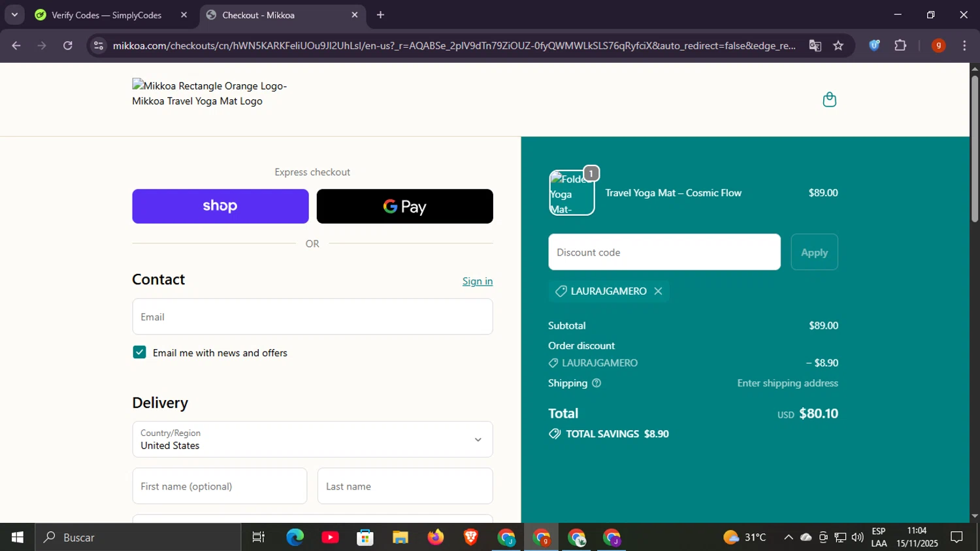Open the weather widget showing 31°C

tap(745, 537)
